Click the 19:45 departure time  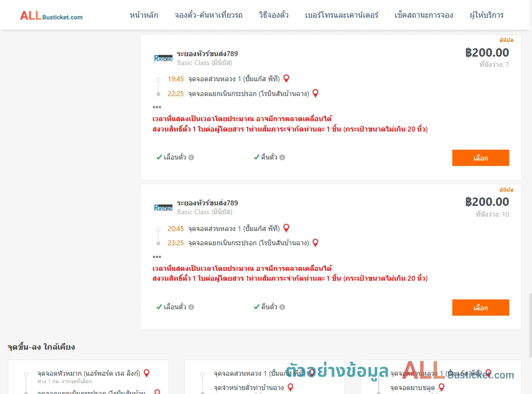click(x=175, y=79)
